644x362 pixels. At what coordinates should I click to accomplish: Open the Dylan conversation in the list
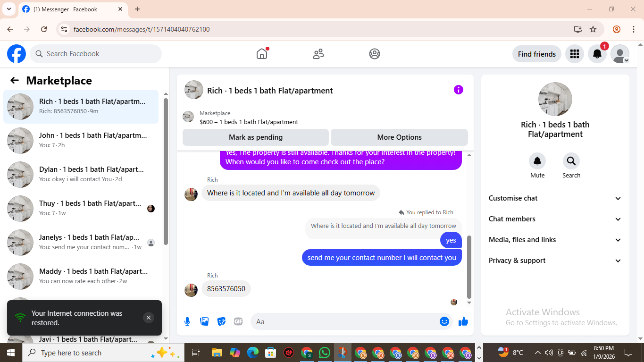click(81, 175)
